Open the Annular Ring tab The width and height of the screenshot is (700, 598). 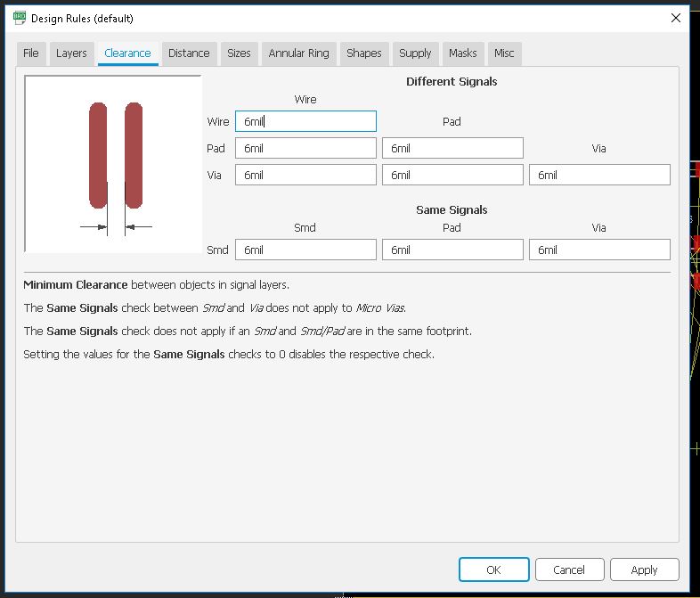pos(298,53)
